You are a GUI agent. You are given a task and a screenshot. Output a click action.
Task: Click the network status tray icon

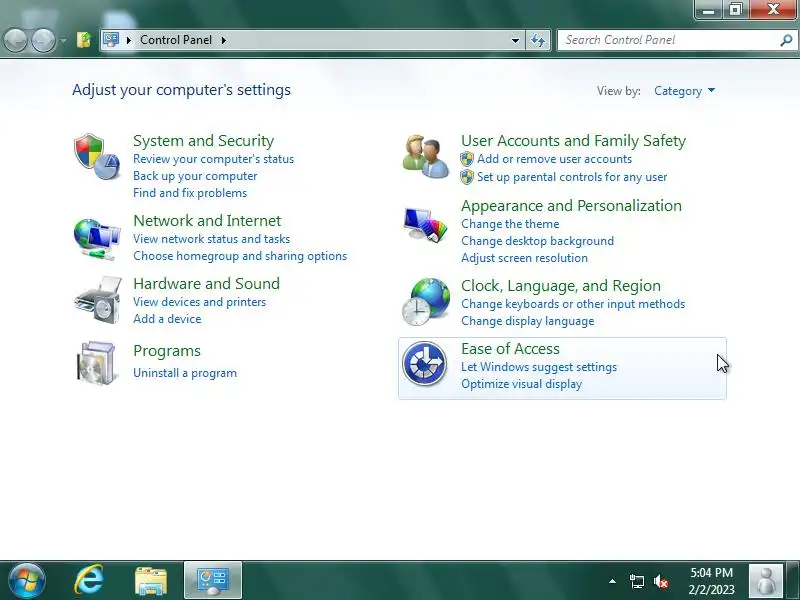[637, 581]
